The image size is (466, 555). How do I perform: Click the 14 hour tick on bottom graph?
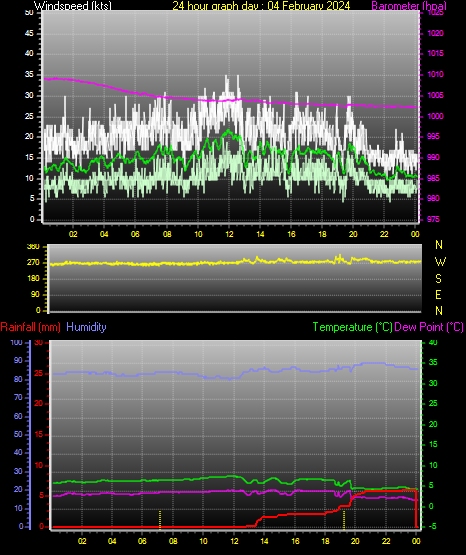(x=264, y=541)
